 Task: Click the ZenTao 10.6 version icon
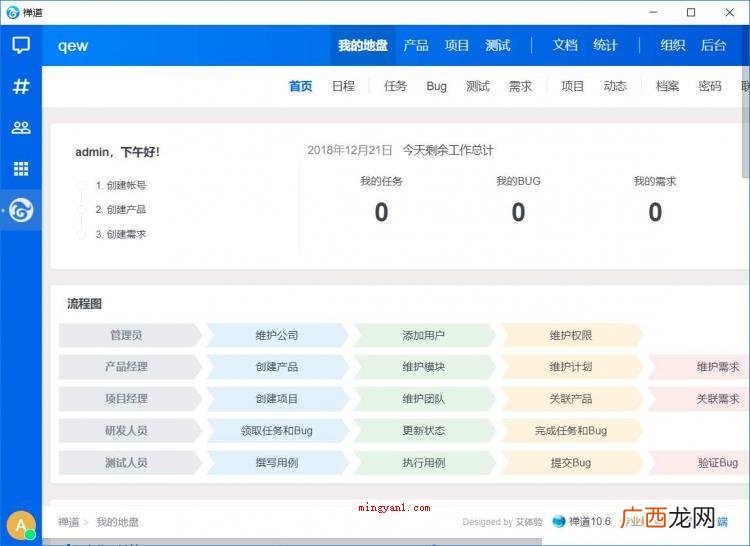tap(559, 522)
